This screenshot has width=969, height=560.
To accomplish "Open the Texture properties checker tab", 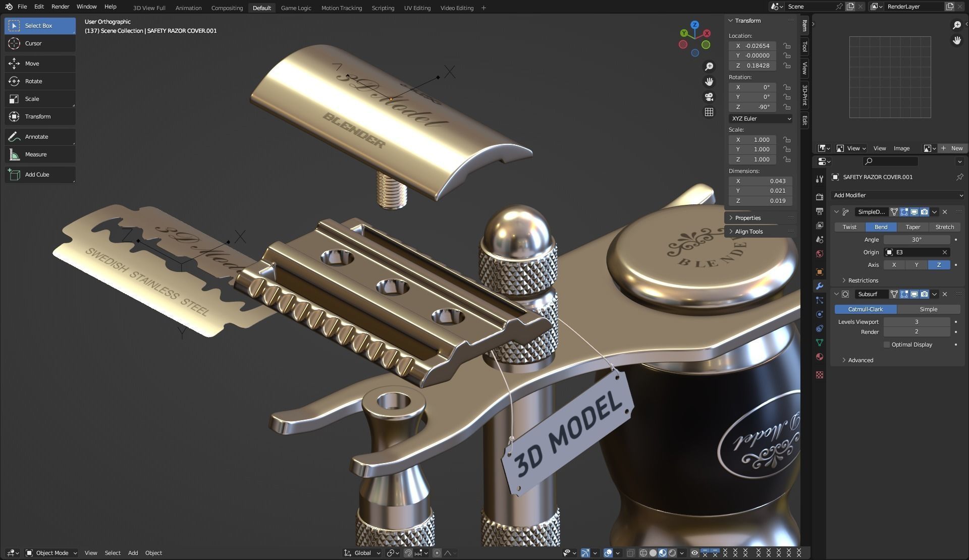I will (x=820, y=375).
